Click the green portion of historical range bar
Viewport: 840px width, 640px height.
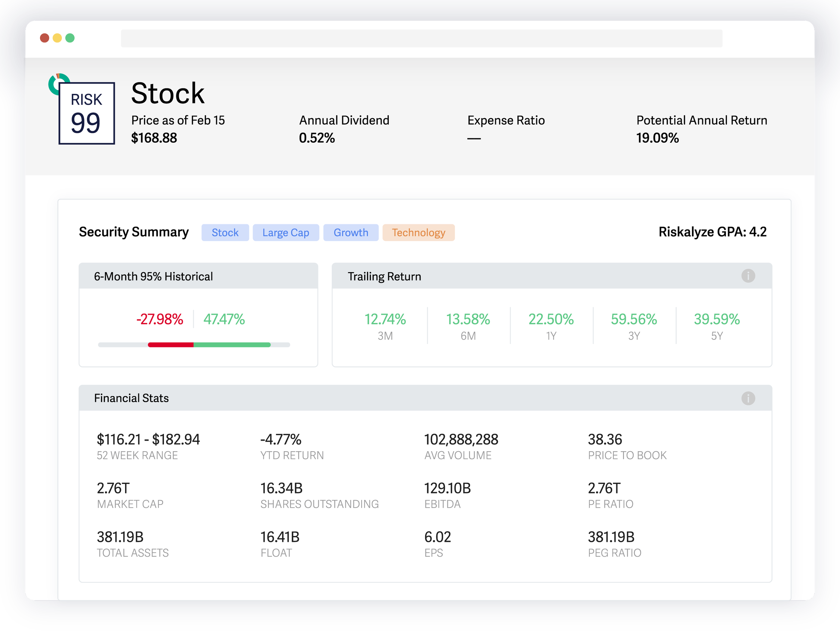[232, 345]
